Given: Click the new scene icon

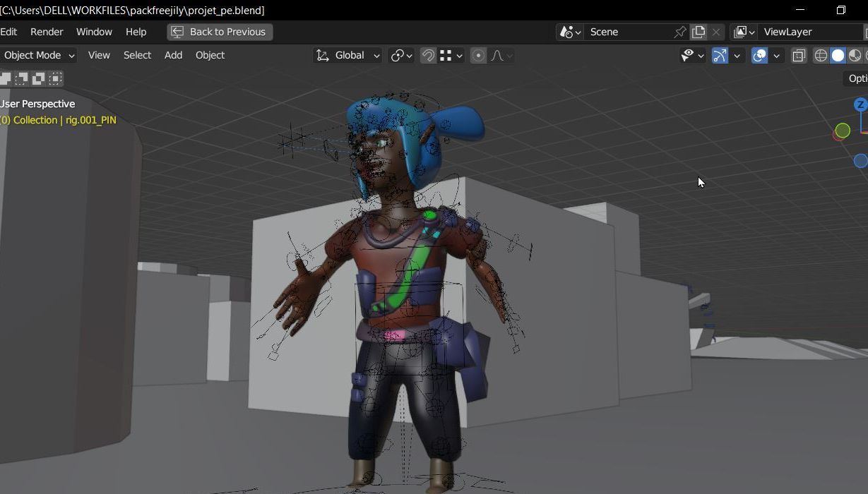Looking at the screenshot, I should (698, 32).
